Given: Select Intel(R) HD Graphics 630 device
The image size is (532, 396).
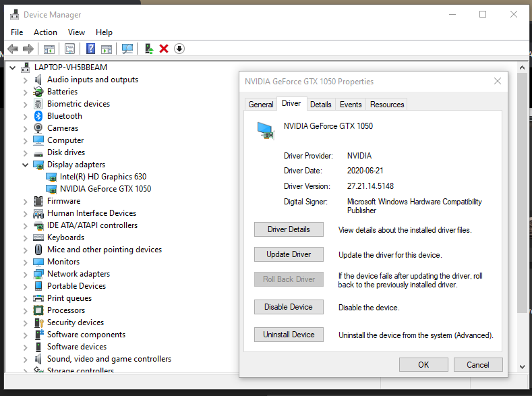Looking at the screenshot, I should tap(102, 177).
